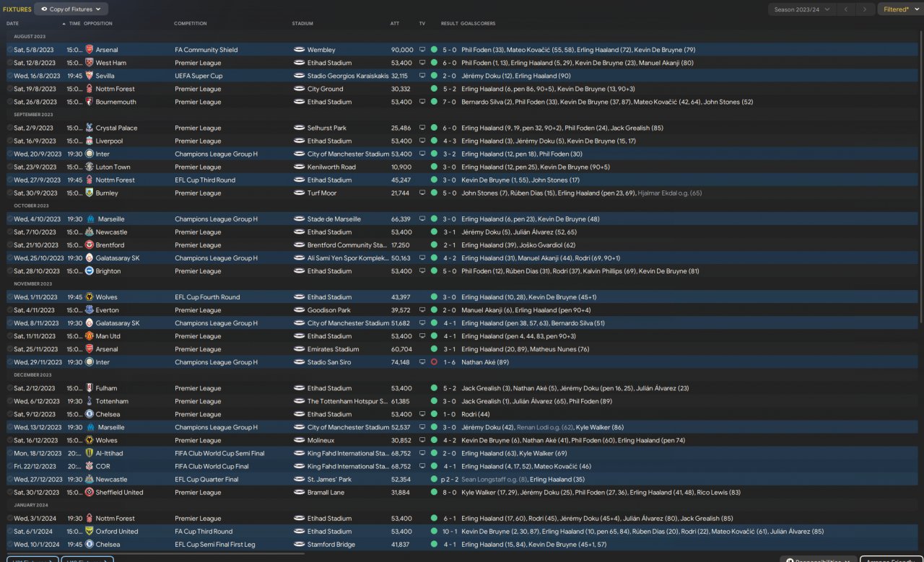Open the Season 2023/24 dropdown

[801, 9]
